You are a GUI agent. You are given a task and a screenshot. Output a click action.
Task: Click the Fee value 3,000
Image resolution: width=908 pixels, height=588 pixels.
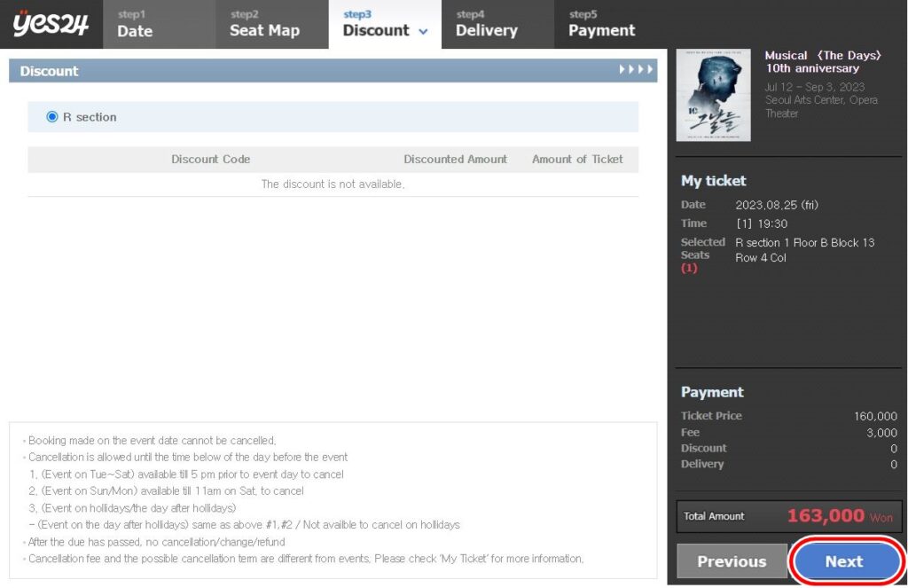tap(881, 433)
